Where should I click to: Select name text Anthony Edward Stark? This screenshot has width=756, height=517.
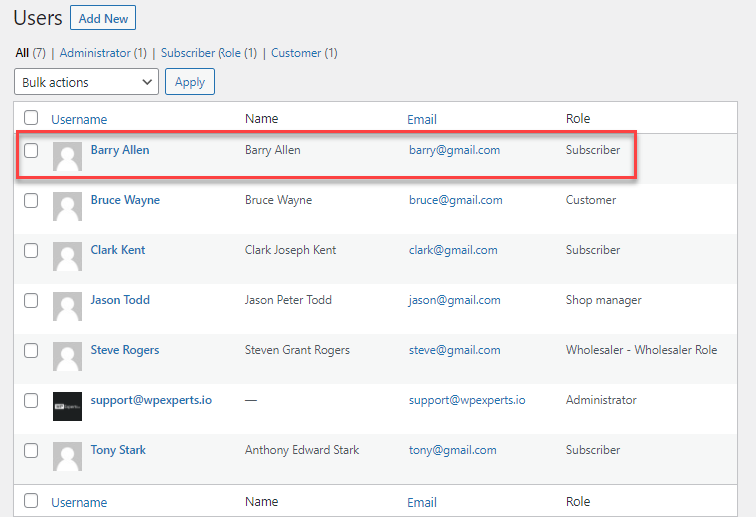click(302, 450)
